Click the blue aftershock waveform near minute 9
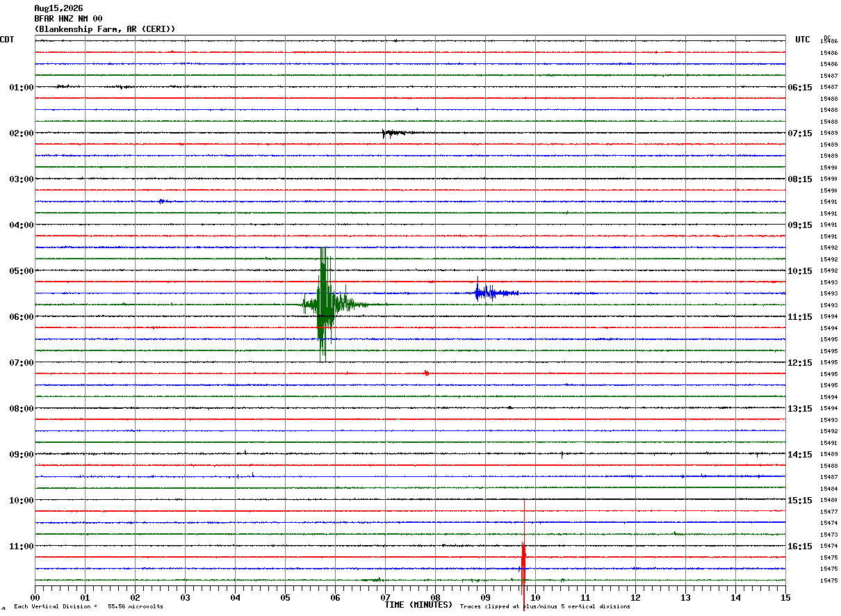Screen dimensions: 841x616 496,293
